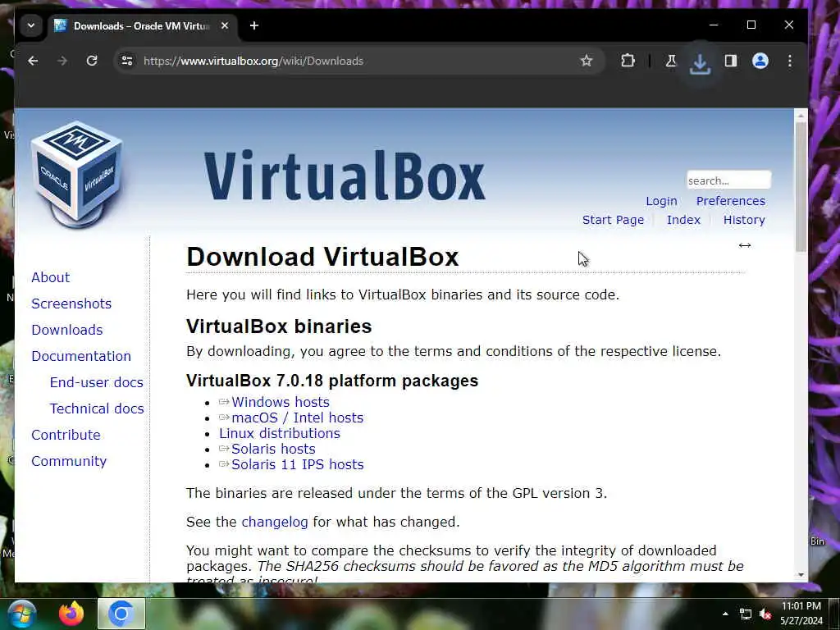Image resolution: width=840 pixels, height=630 pixels.
Task: Open the tab search dropdown arrow
Action: (x=31, y=25)
